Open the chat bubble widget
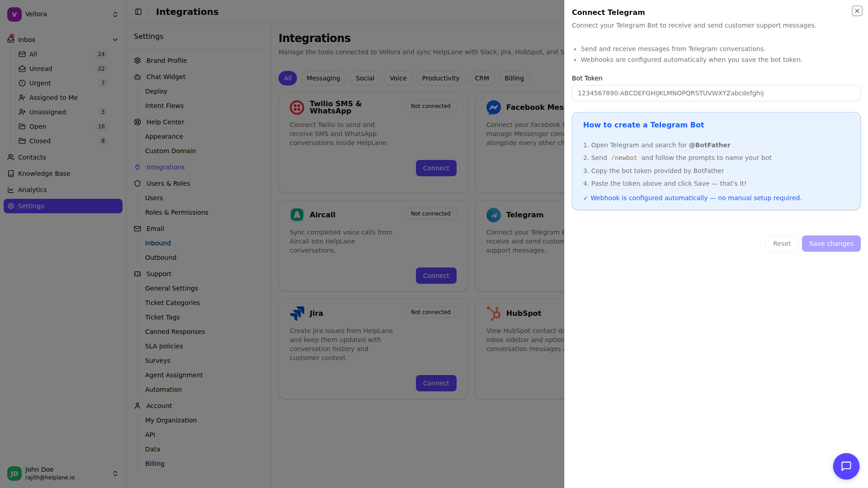This screenshot has height=488, width=868. point(846,466)
